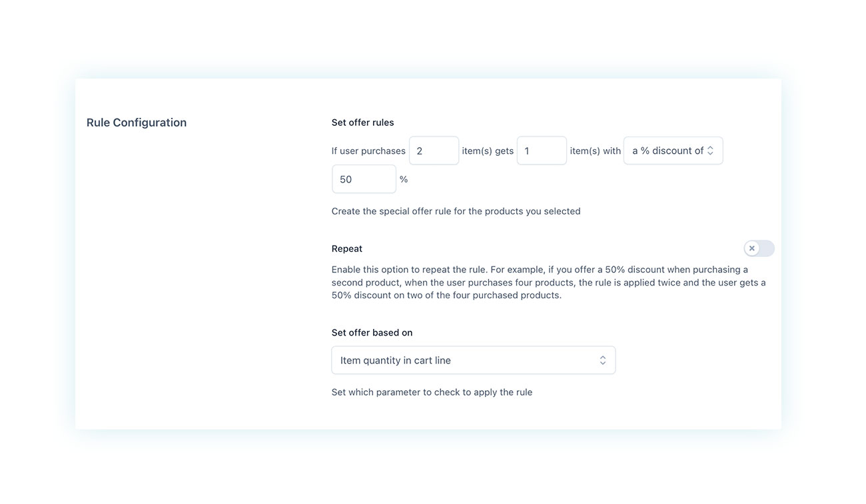Click the "If user purchases" text
The height and width of the screenshot is (504, 866).
pos(368,151)
